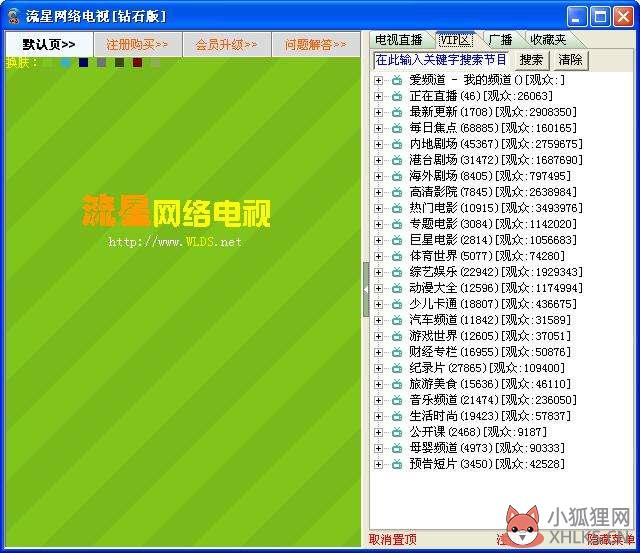
Task: Choose the dark red skin swatch
Action: click(138, 63)
